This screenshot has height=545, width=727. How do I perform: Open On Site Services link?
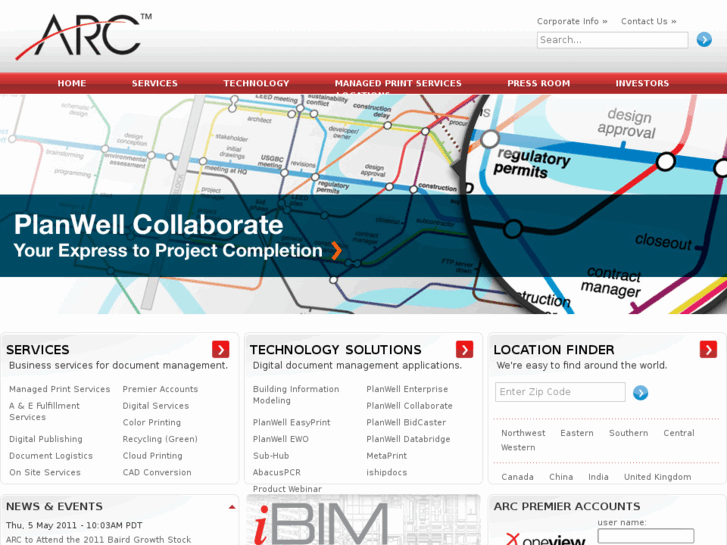[x=45, y=472]
